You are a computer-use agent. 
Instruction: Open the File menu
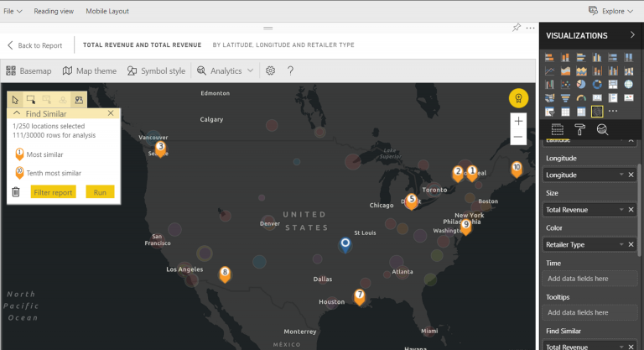click(13, 11)
